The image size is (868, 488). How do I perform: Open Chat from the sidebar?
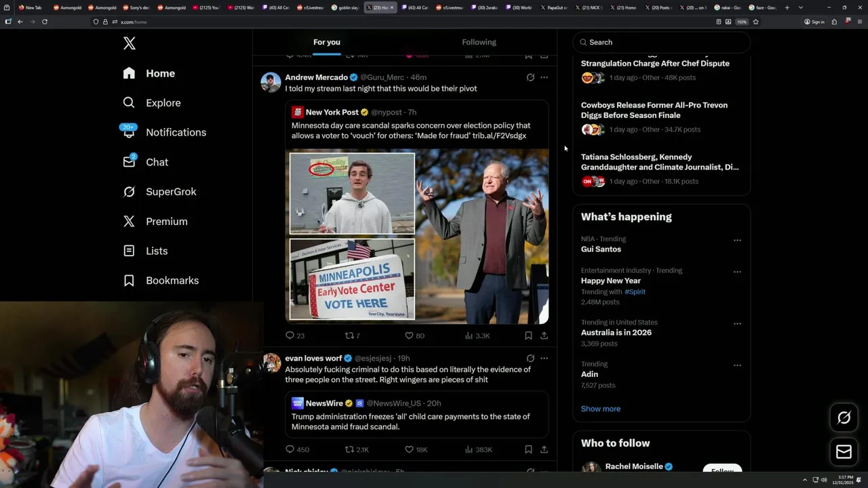(145, 162)
